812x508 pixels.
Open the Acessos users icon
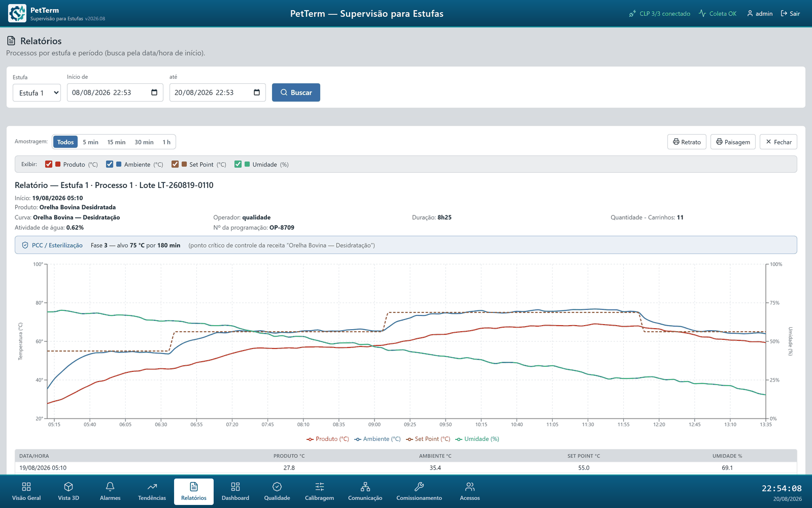pyautogui.click(x=470, y=487)
